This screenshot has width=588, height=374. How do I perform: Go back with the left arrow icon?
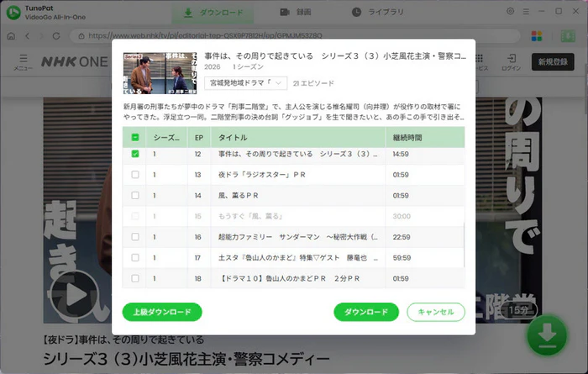(28, 36)
